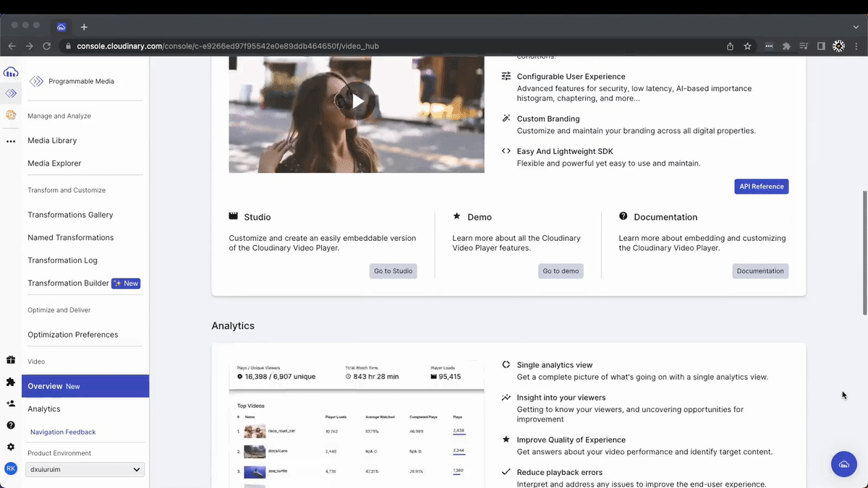Screen dimensions: 868x488
Task: Reload the page with refresh icon
Action: (x=47, y=46)
